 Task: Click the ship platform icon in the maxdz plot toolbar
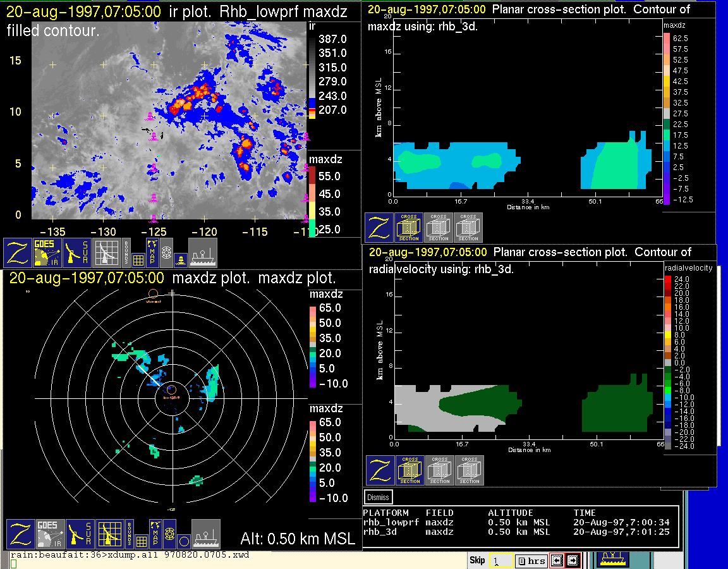pyautogui.click(x=205, y=534)
